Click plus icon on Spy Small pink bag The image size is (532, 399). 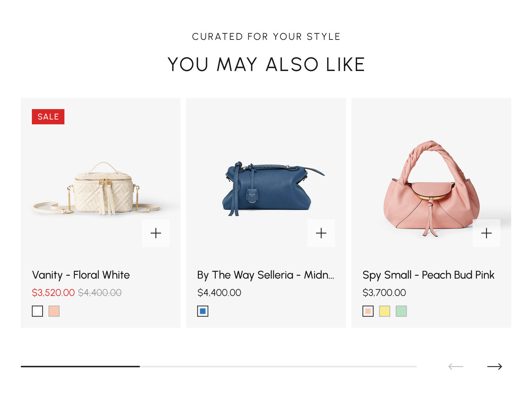point(486,233)
